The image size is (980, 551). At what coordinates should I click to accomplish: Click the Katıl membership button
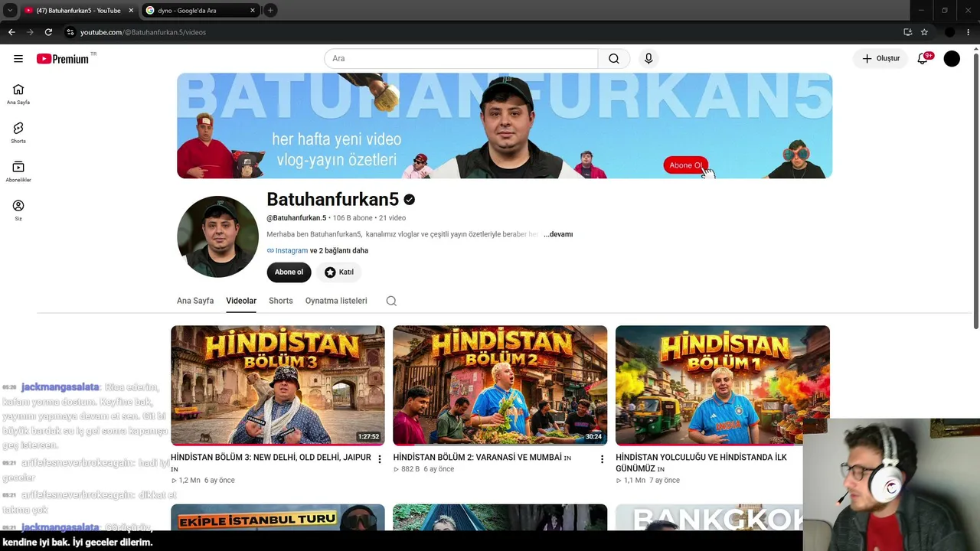click(x=339, y=272)
